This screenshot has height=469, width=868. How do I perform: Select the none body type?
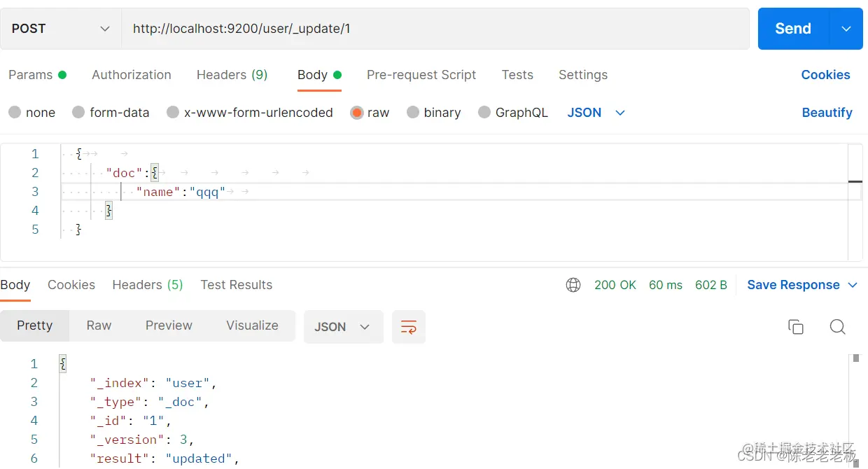[x=31, y=113]
